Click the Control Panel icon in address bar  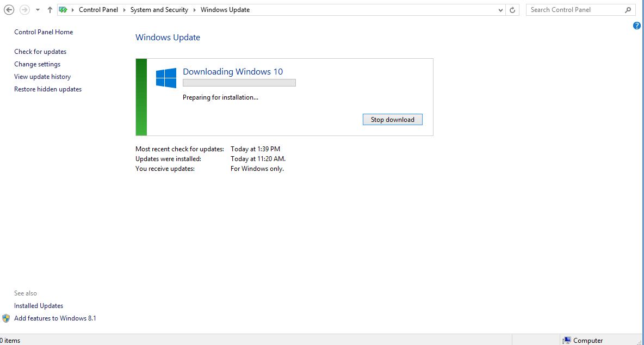pyautogui.click(x=63, y=9)
